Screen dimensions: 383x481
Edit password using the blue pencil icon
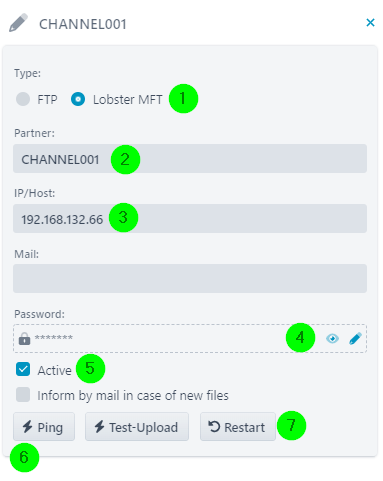click(x=355, y=338)
